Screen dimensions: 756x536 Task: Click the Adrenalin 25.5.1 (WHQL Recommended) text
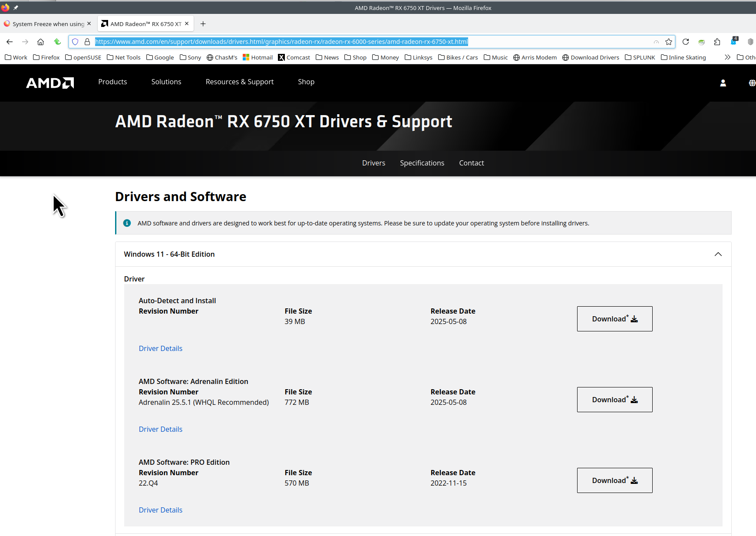tap(204, 402)
